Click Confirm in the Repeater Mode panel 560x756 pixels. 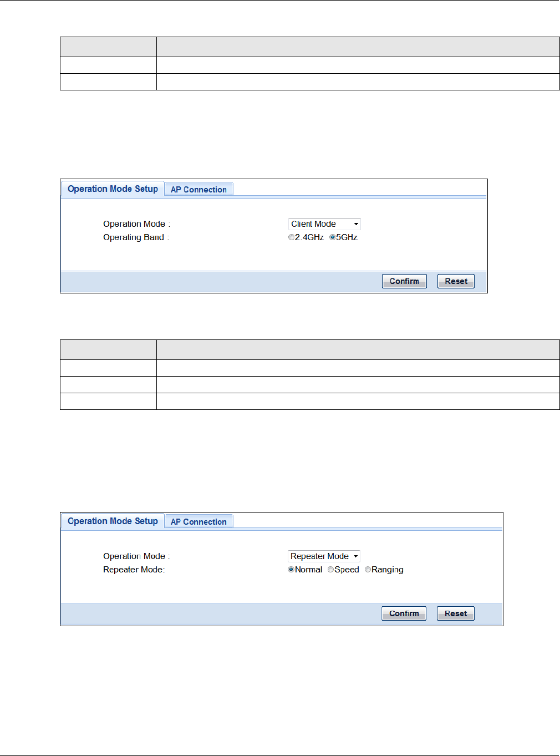404,613
